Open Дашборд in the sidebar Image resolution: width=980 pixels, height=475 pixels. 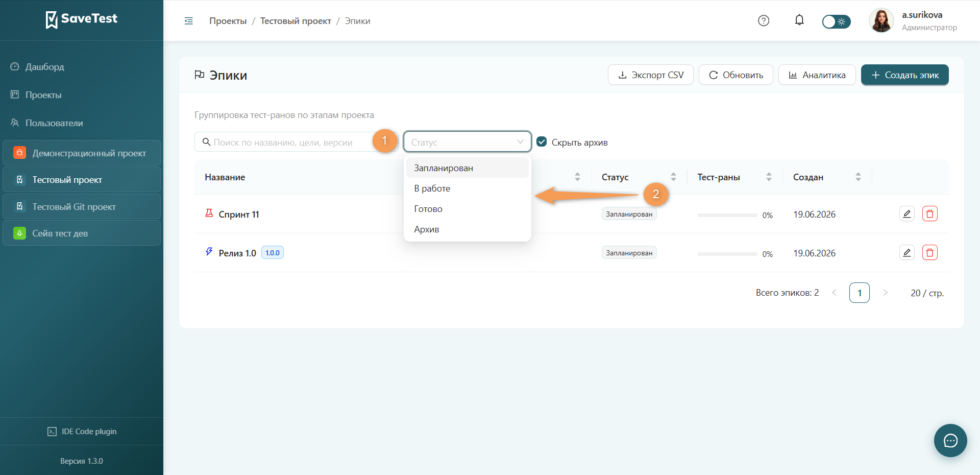click(44, 67)
